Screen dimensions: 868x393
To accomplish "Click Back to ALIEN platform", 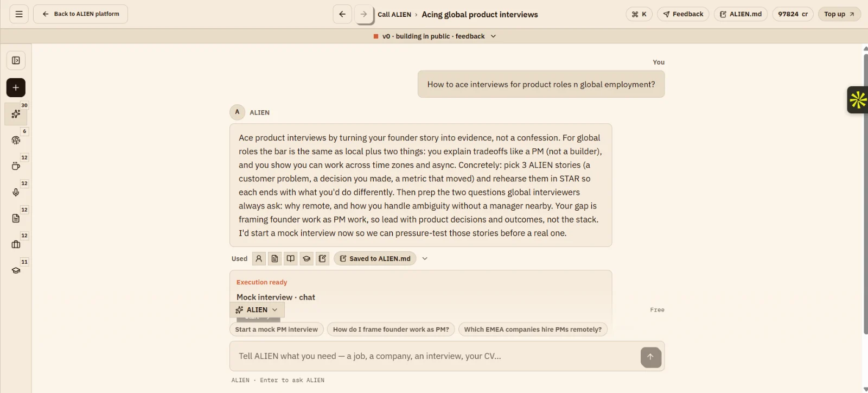I will click(80, 14).
